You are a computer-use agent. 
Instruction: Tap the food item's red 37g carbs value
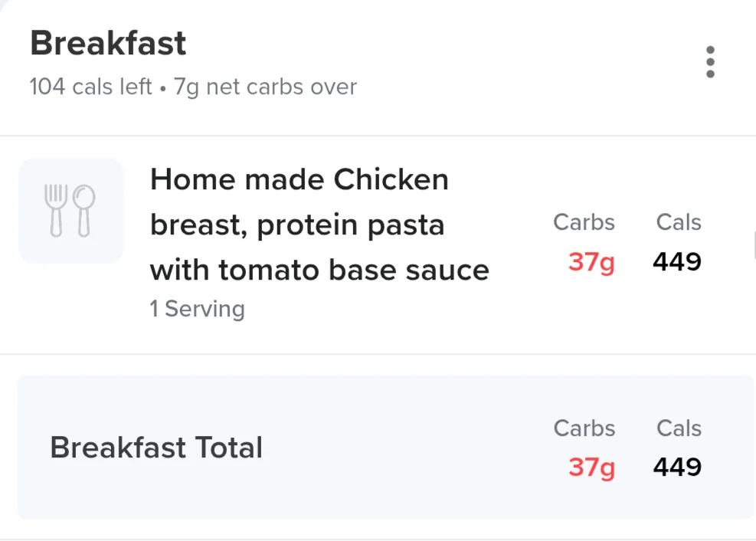(x=591, y=262)
